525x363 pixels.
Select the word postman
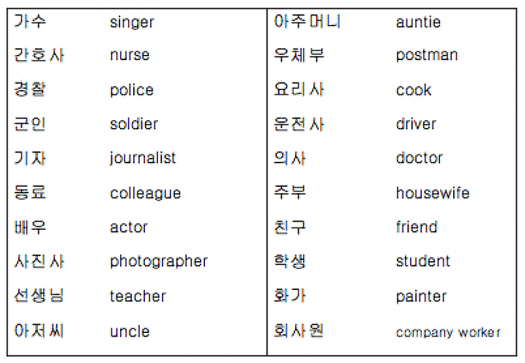[x=427, y=56]
